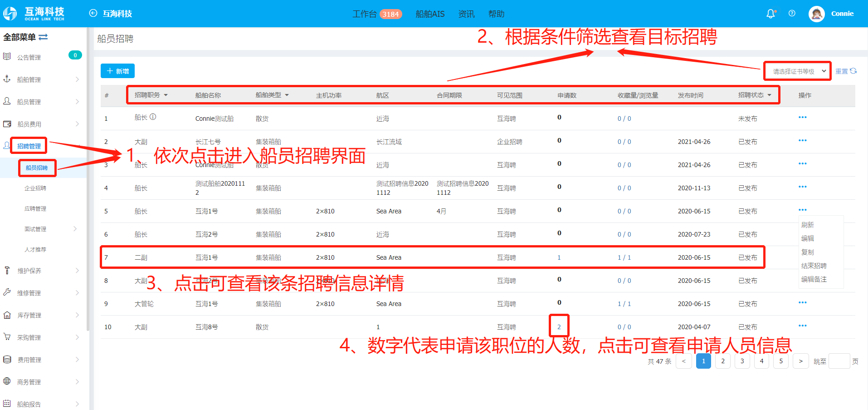Click 招聘管理 in the sidebar
Viewport: 868px width, 410px height.
tap(29, 146)
